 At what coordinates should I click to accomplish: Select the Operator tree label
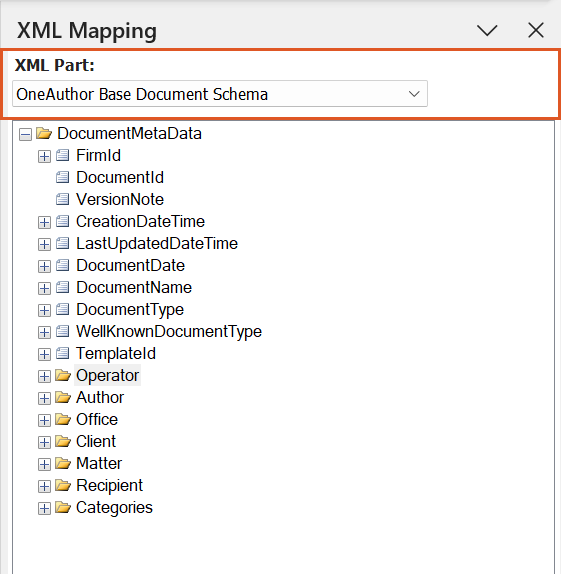(107, 375)
